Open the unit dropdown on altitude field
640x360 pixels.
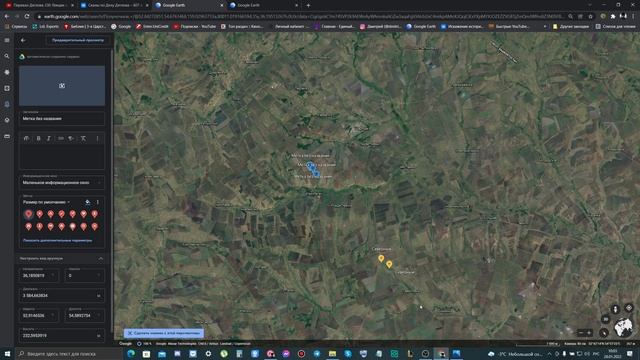point(99,336)
